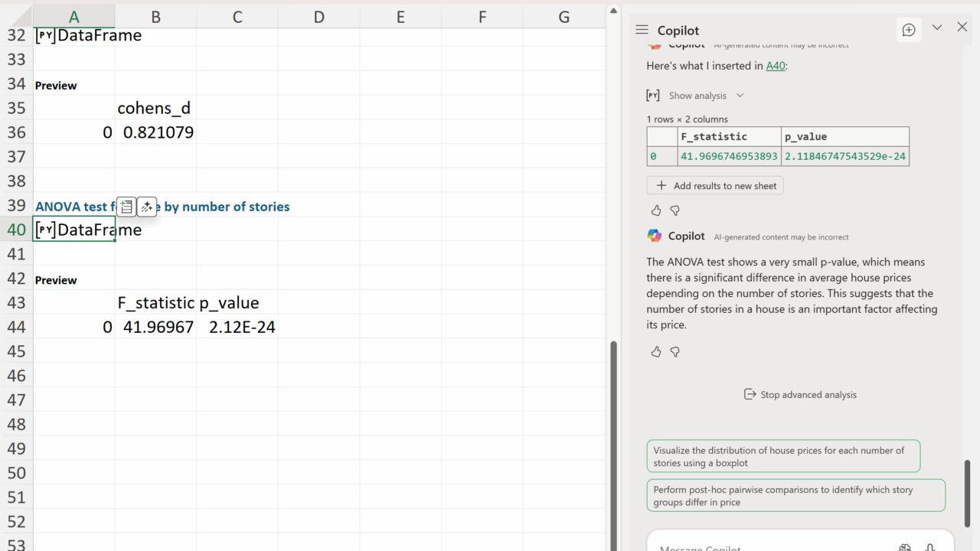Screen dimensions: 980x551
Task: Open the A40 cell link
Action: pyautogui.click(x=776, y=66)
